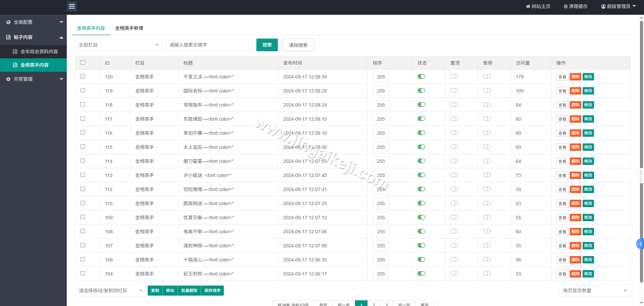The height and width of the screenshot is (306, 644).
Task: Check the select-all checkbox in table header
Action: pyautogui.click(x=83, y=62)
